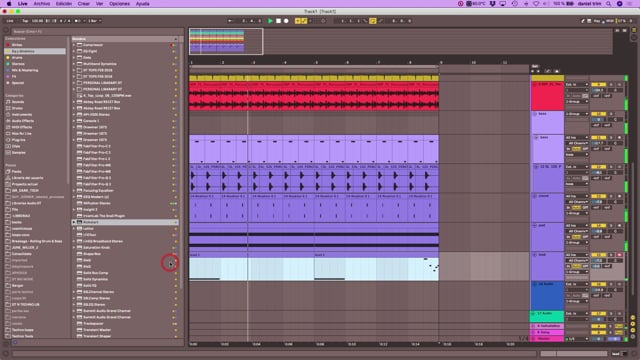Select the Sounds category icon
640x360 pixels.
(8, 102)
